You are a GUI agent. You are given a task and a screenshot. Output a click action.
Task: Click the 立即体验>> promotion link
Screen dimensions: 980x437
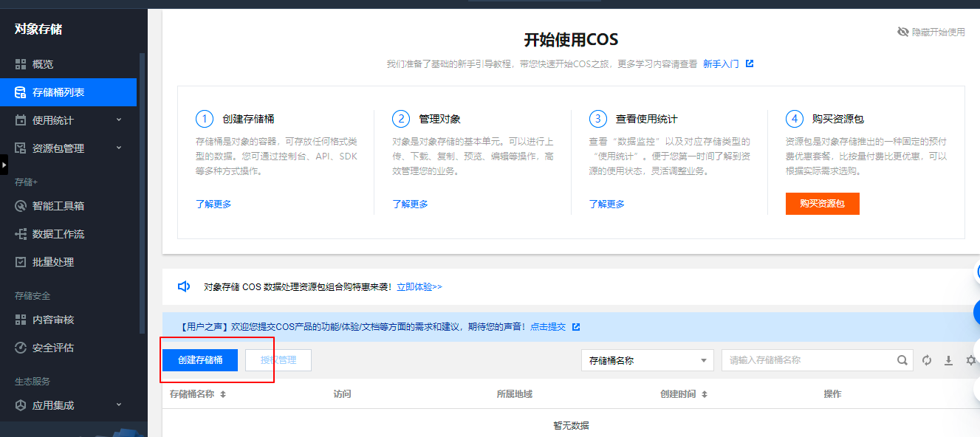coord(419,286)
